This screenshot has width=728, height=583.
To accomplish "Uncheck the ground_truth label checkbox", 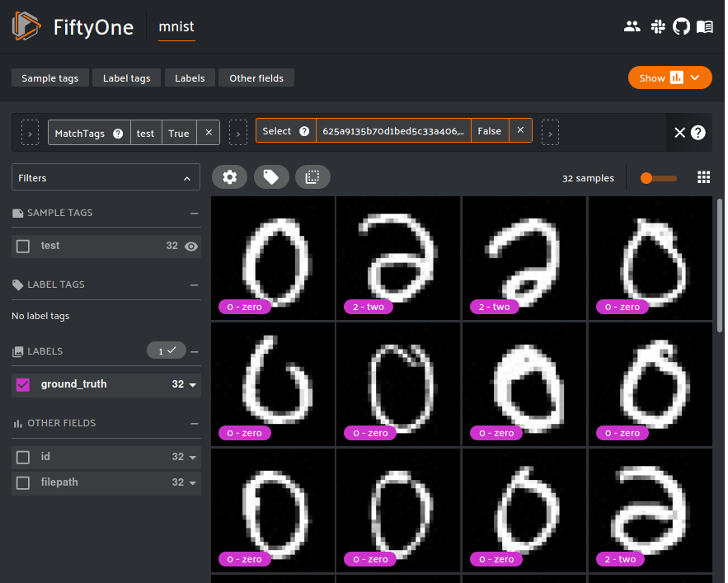I will tap(23, 384).
